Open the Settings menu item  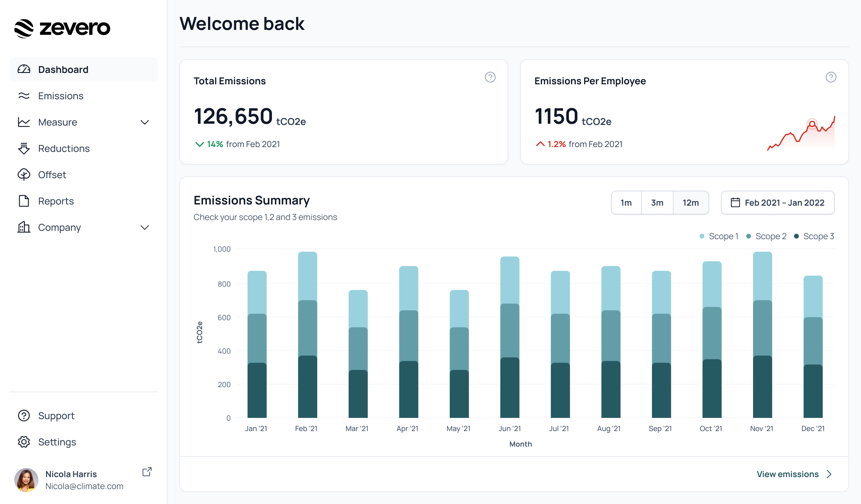coord(84,442)
